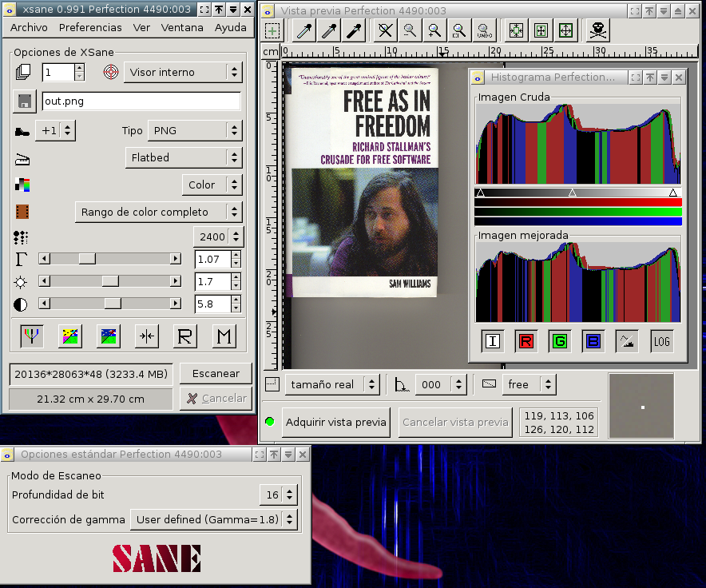
Task: Open the Archivo menu
Action: click(x=29, y=27)
